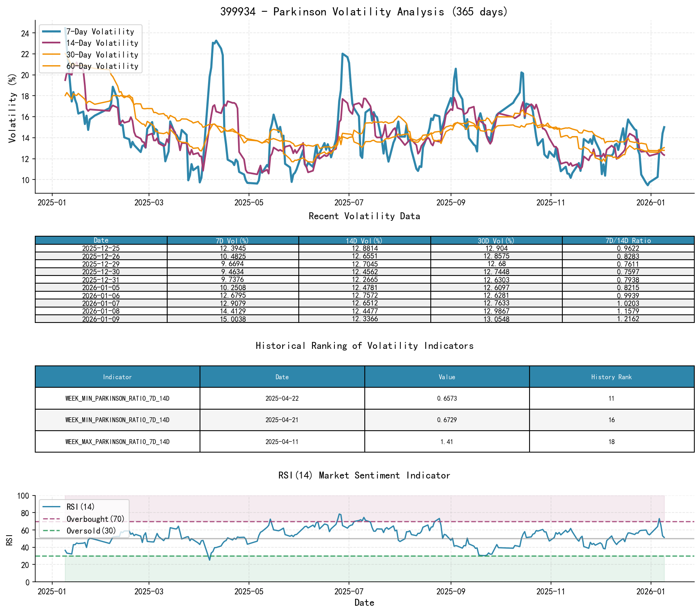Click the Historical Ranking of Volatility Indicators heading
Viewport: 700px width, 613px height.
point(364,346)
